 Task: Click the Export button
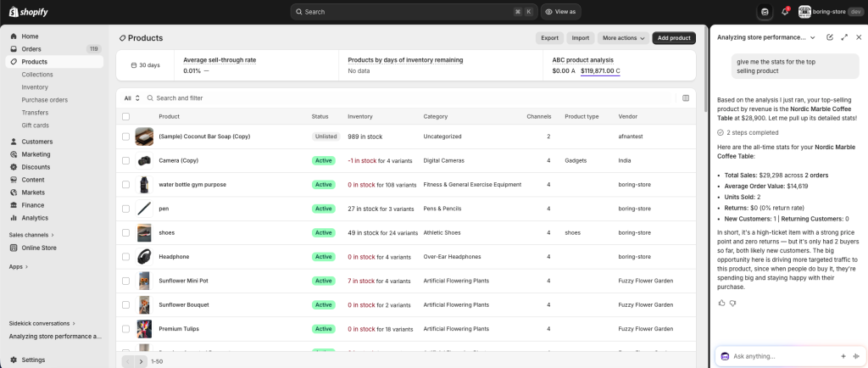point(549,38)
